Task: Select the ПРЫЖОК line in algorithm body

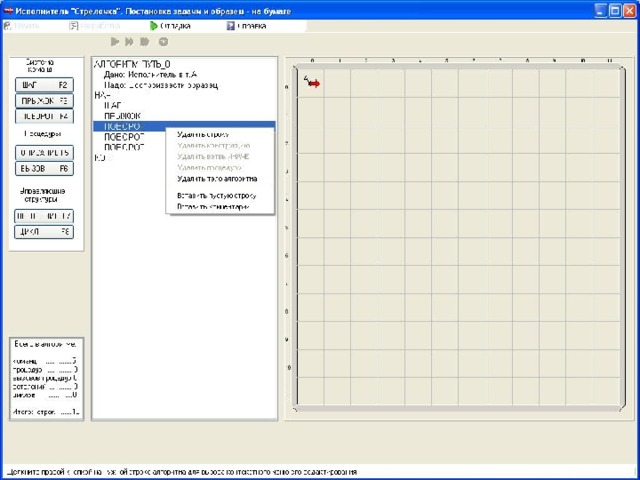Action: [122, 116]
